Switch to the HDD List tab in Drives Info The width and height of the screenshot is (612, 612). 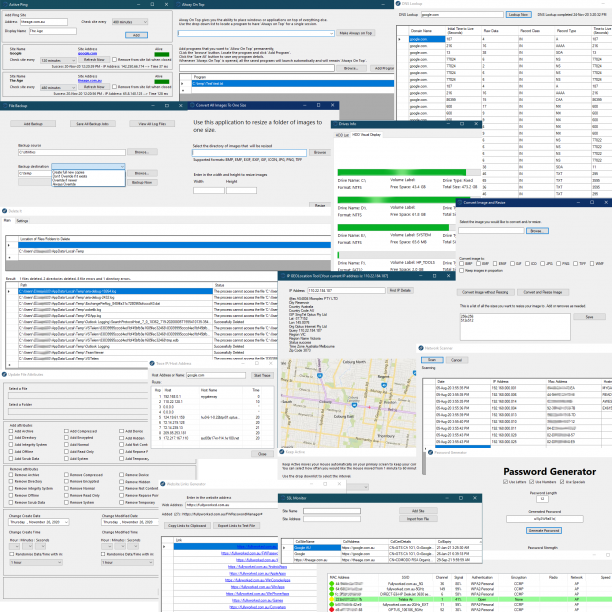[x=342, y=135]
